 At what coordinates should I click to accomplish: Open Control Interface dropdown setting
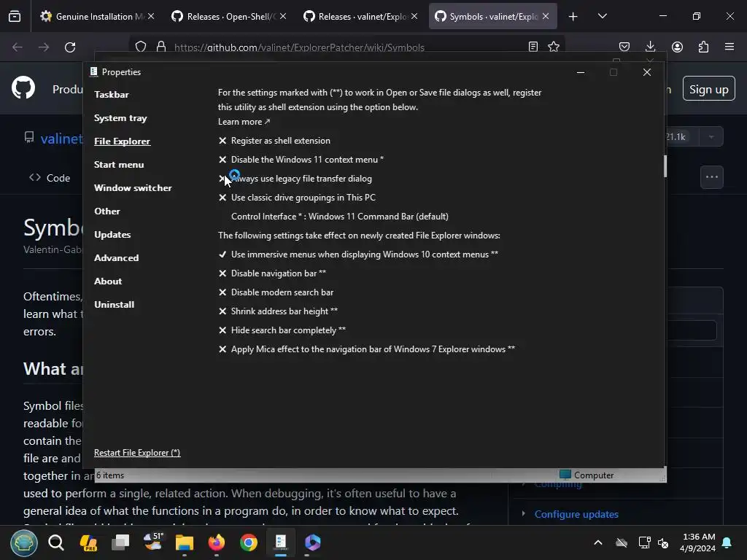point(340,216)
